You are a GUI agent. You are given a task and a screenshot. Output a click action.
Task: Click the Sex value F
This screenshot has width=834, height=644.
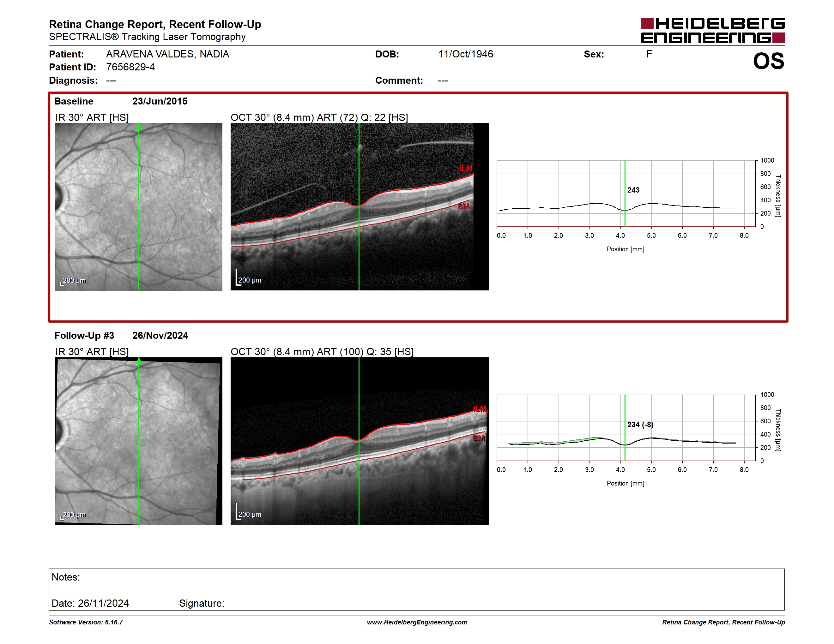(x=649, y=54)
